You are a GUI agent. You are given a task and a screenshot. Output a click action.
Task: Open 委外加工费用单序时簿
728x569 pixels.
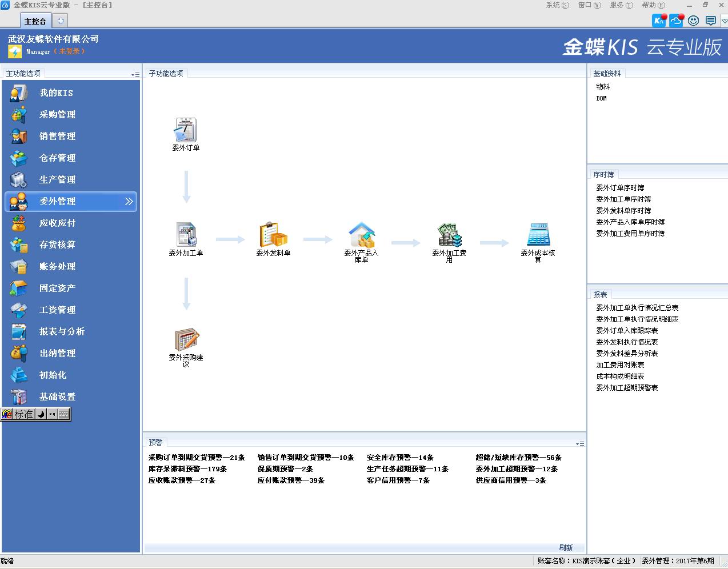click(630, 234)
